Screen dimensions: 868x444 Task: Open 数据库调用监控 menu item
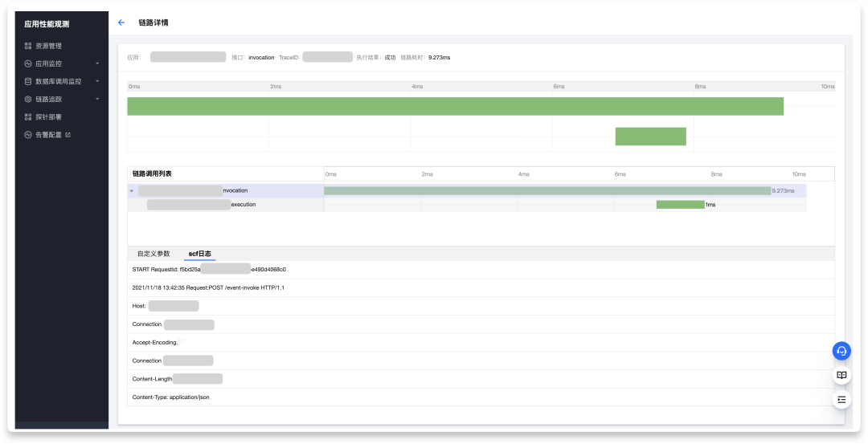pyautogui.click(x=59, y=81)
